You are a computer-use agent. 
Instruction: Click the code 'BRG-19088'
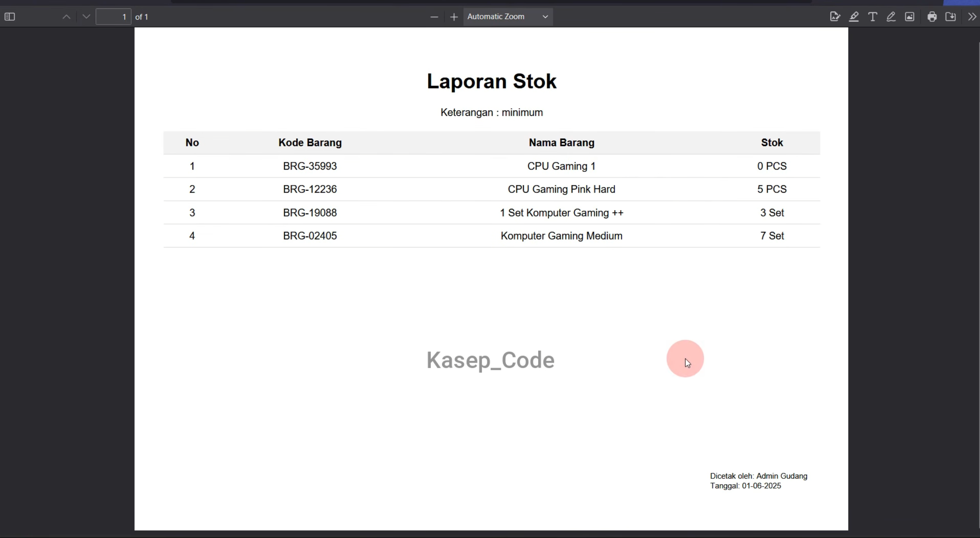[x=310, y=213]
